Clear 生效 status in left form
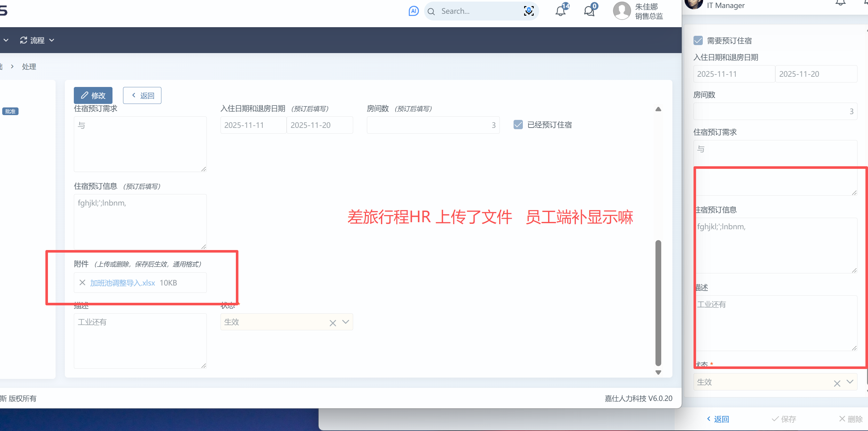 coord(333,323)
